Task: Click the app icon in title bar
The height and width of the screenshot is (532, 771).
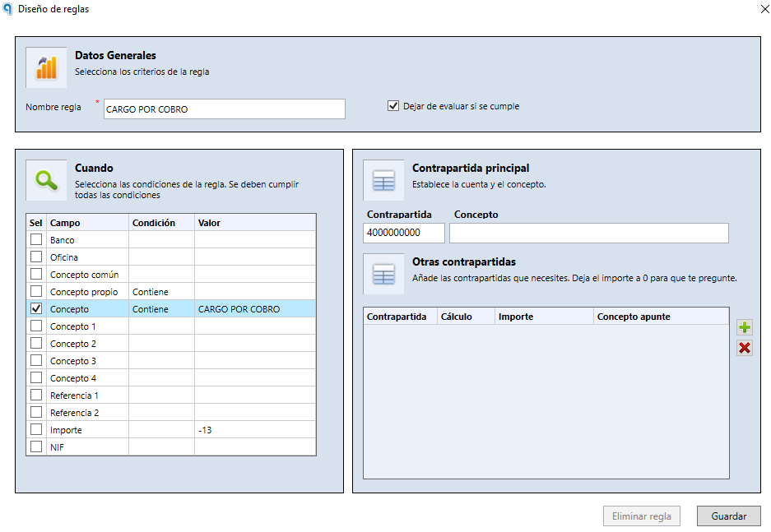Action: tap(7, 9)
